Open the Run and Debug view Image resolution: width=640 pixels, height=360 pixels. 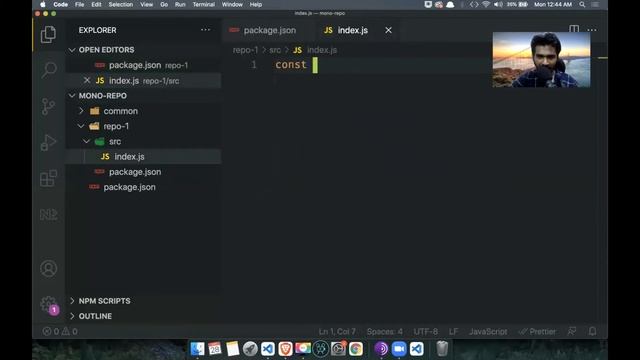48,142
